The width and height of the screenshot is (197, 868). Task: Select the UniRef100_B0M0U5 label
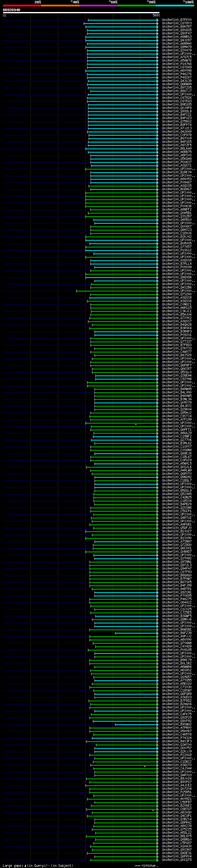click(x=176, y=243)
